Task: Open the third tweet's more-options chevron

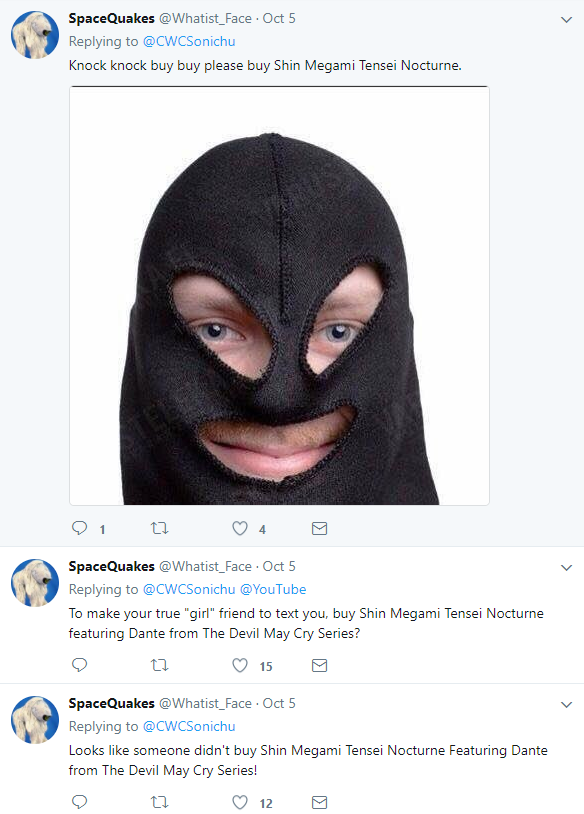Action: 566,704
